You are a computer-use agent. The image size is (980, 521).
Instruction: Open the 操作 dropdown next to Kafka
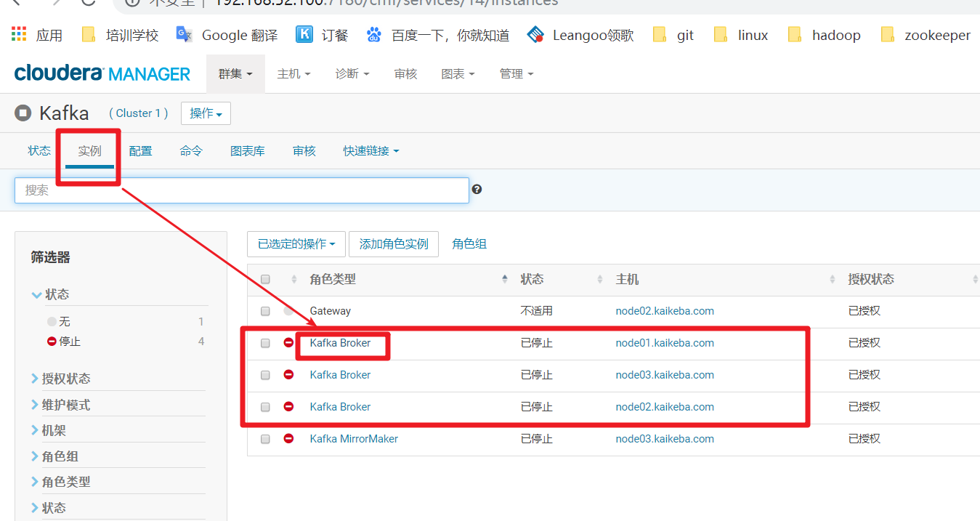click(x=206, y=113)
